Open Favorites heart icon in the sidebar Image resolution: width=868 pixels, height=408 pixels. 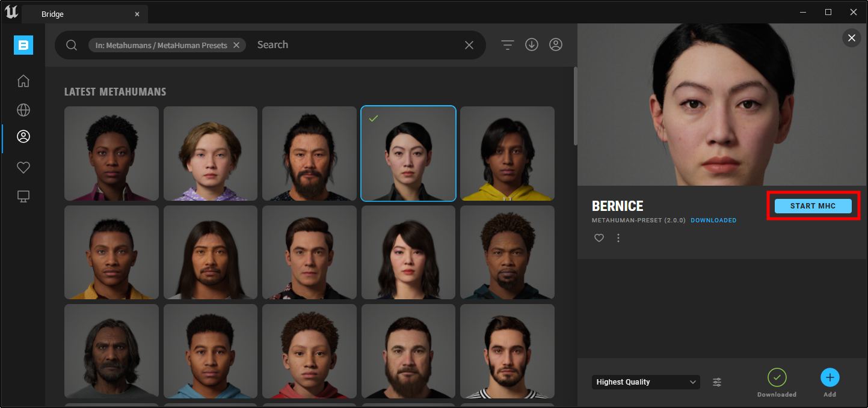pyautogui.click(x=23, y=168)
